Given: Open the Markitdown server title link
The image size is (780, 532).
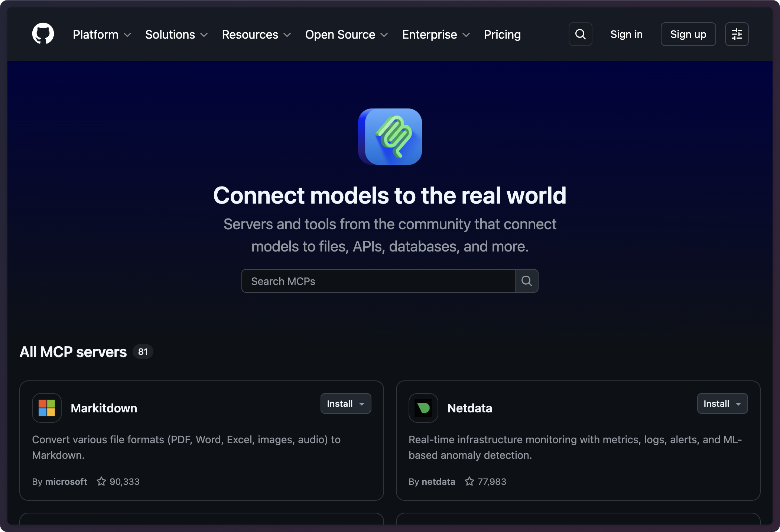Looking at the screenshot, I should [x=104, y=408].
